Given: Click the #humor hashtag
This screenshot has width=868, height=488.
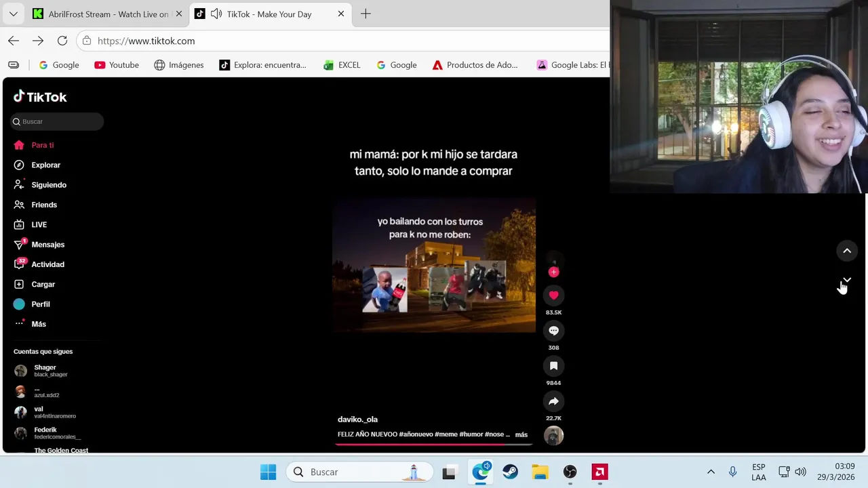Looking at the screenshot, I should (471, 434).
